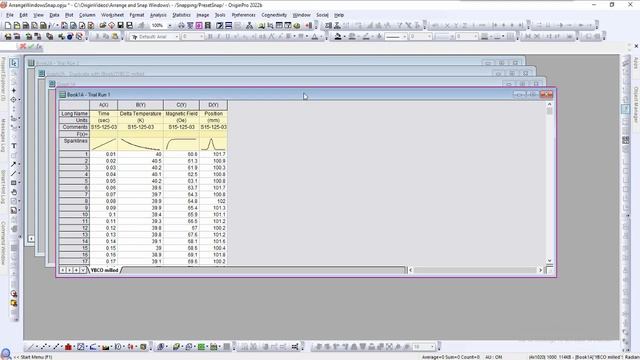
Task: Select the Pointer tool in the Tools toolbar
Action: pyautogui.click(x=14, y=63)
